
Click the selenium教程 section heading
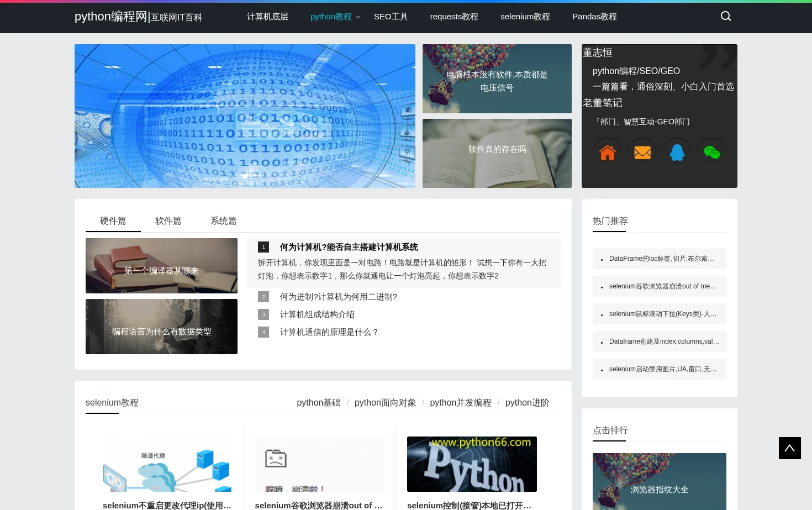[x=112, y=403]
